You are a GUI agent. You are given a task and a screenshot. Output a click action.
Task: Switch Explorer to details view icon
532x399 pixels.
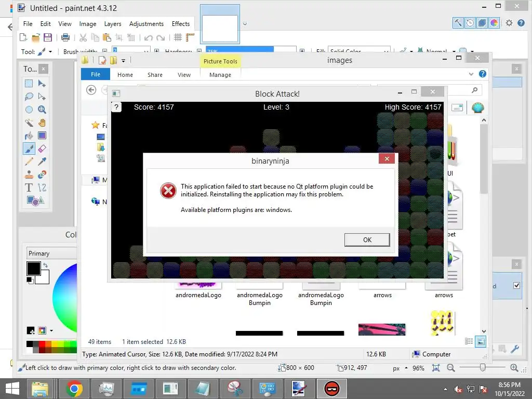(x=469, y=341)
